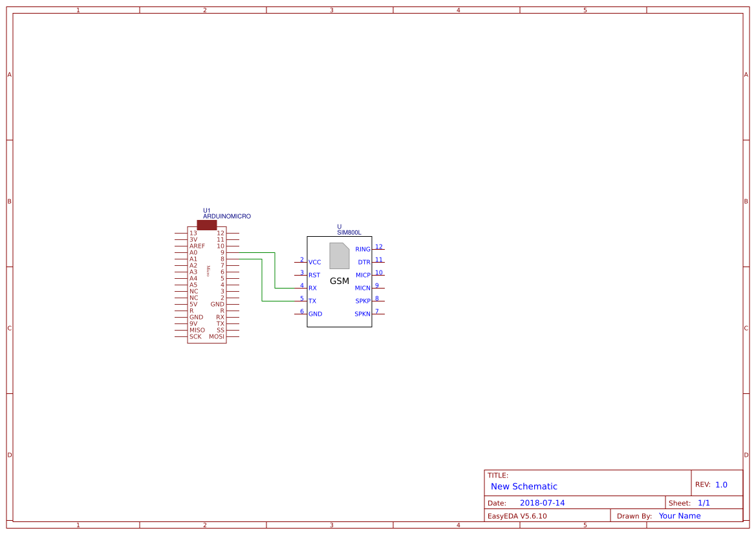This screenshot has width=756, height=535.
Task: Select the SIM card icon inside SIM800L
Action: pyautogui.click(x=339, y=254)
